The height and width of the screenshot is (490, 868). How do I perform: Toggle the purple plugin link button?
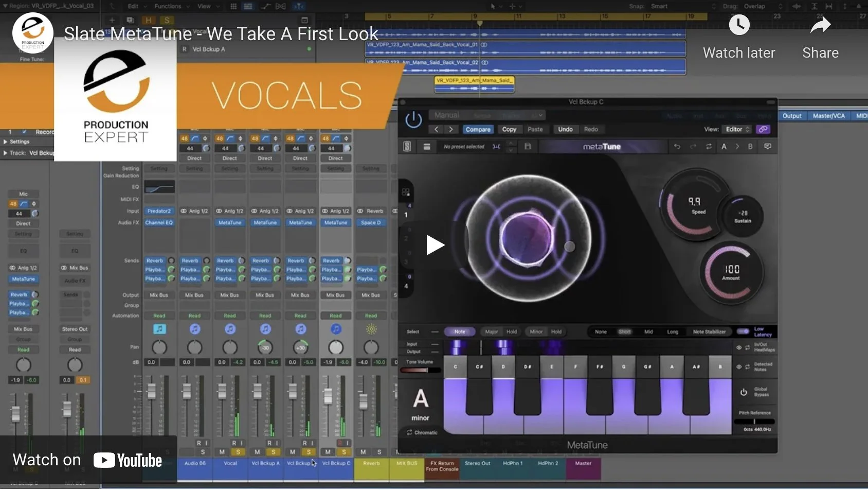coord(763,129)
